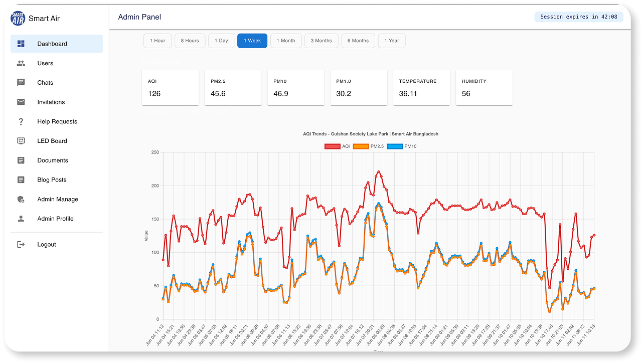The image size is (643, 364).
Task: Open the Admin Manage page
Action: [x=57, y=200]
